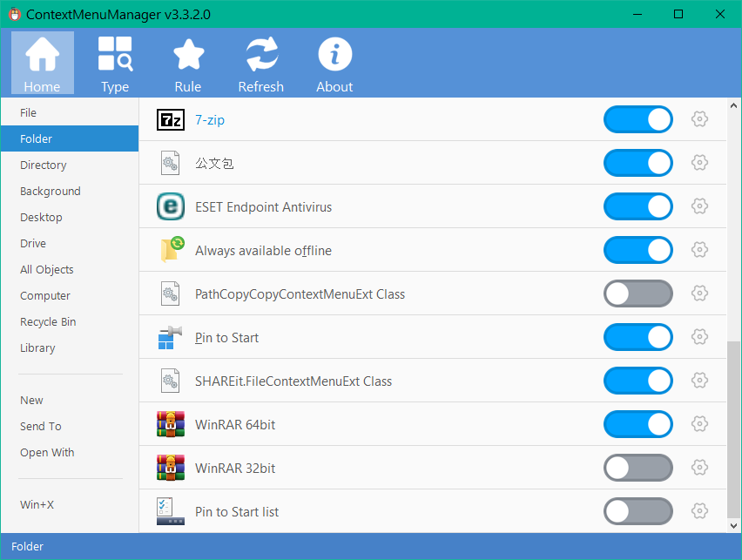Disable Always available offline switch

(x=637, y=250)
